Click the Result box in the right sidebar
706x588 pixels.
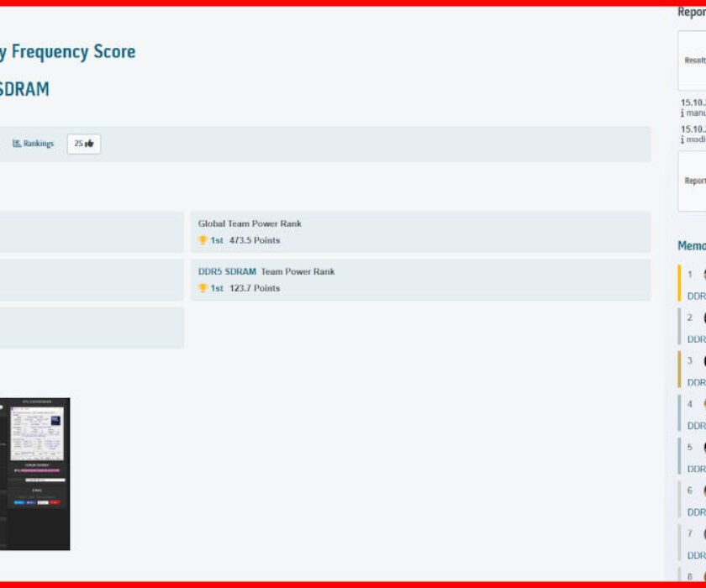pos(693,60)
